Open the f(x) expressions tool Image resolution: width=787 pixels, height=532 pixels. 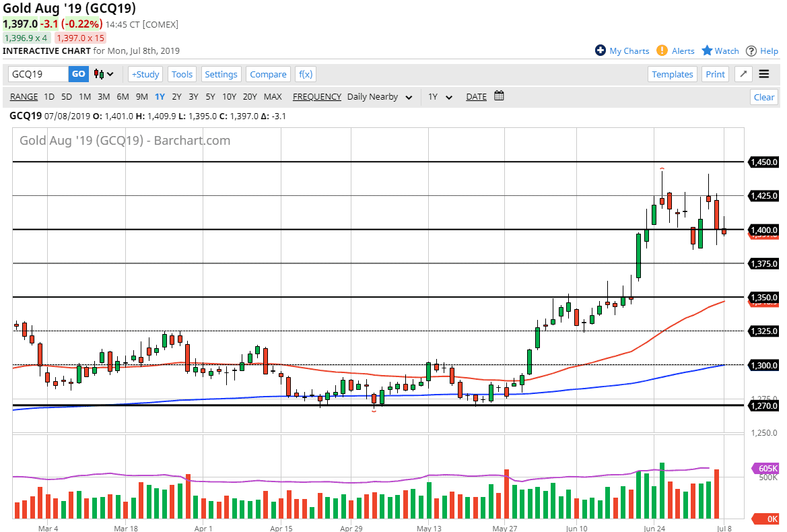306,74
